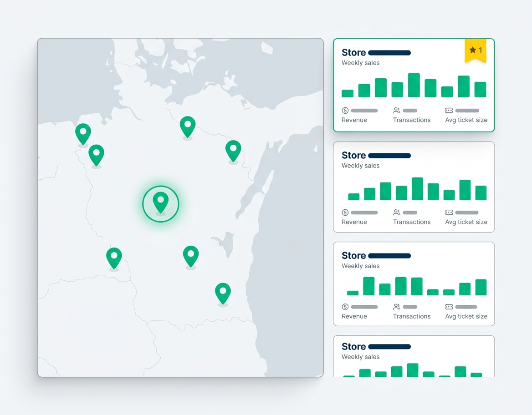Click the 'Revenue' label in the second card
Screen dimensions: 532x415
(x=354, y=222)
